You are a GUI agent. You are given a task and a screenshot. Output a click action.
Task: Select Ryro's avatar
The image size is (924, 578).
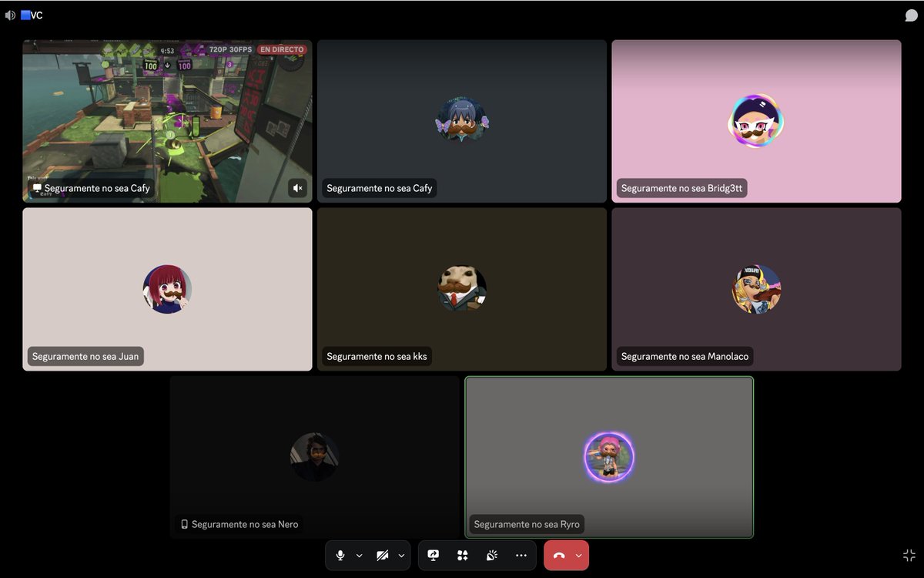[608, 457]
